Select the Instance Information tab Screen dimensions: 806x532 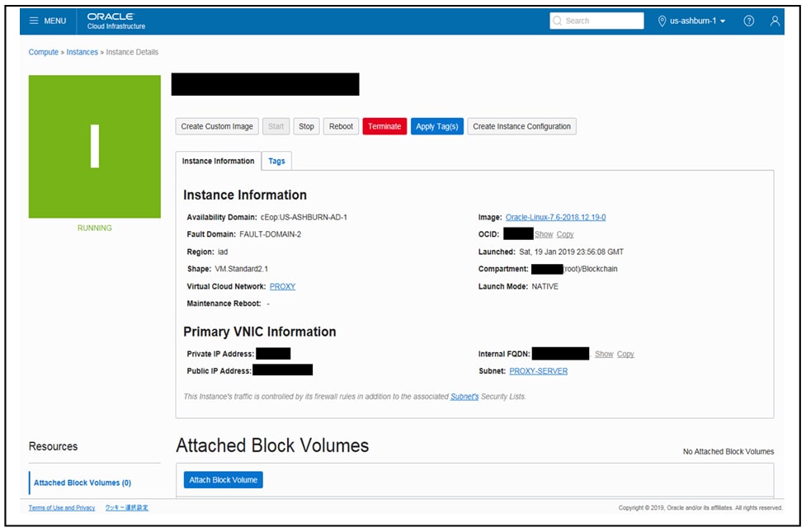[x=217, y=161]
